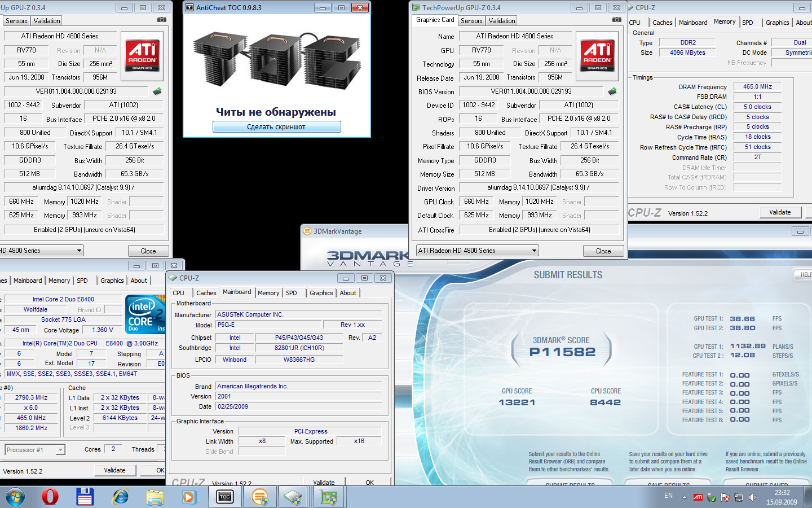
Task: Open Internet Explorer from taskbar
Action: pyautogui.click(x=120, y=497)
